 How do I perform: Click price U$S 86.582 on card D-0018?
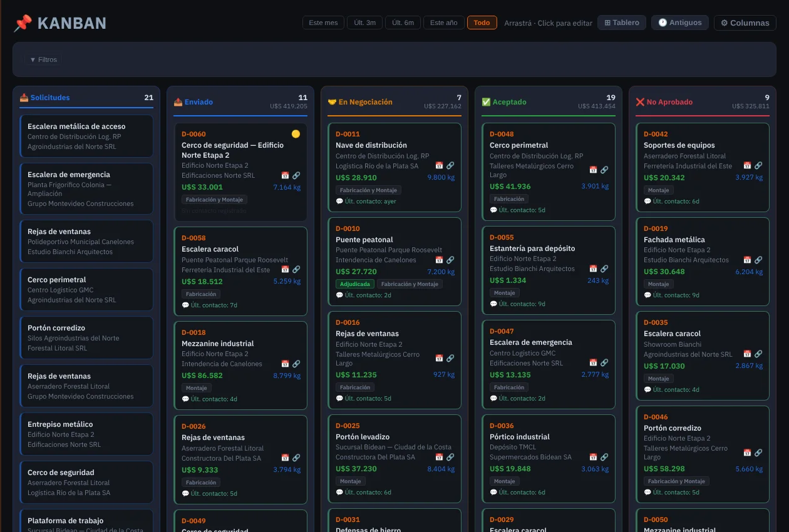point(202,376)
